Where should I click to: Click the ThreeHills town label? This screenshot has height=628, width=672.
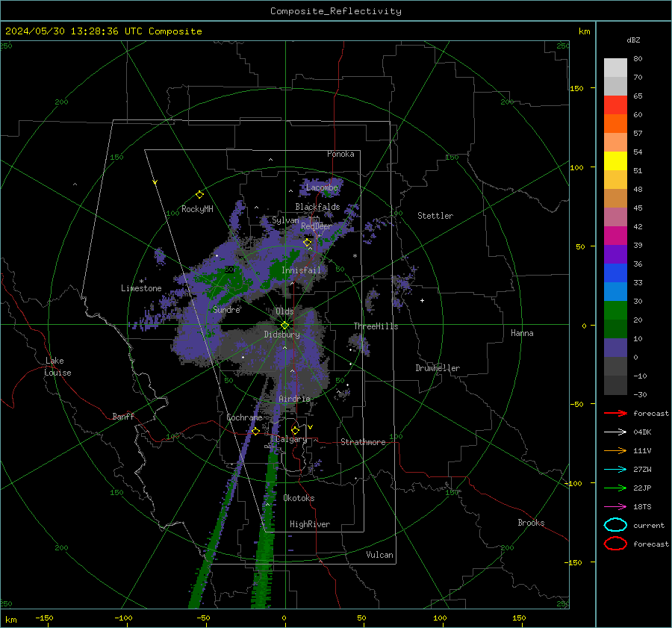pos(376,326)
